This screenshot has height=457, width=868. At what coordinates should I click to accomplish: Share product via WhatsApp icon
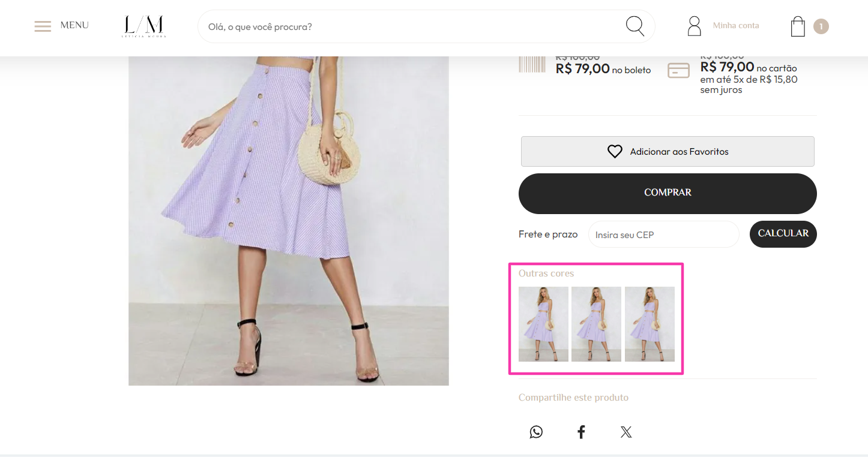pos(536,432)
